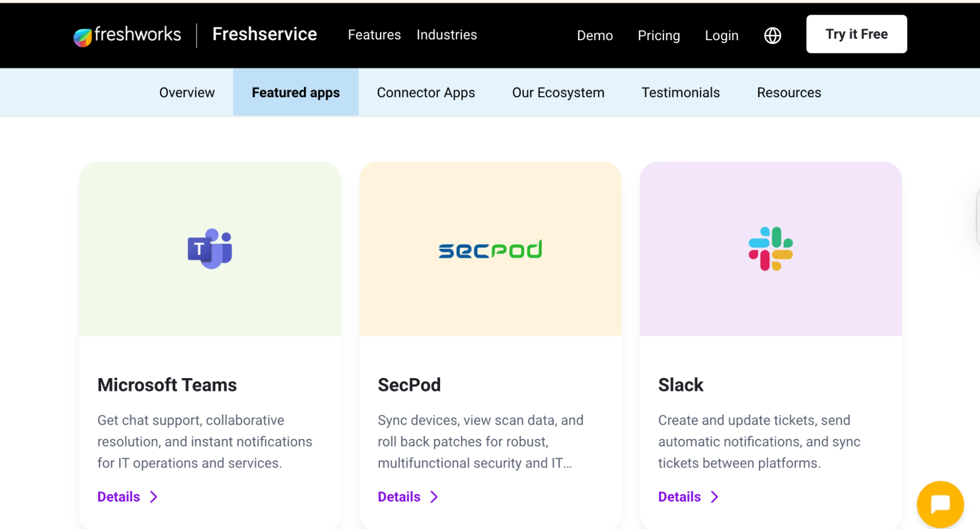980x529 pixels.
Task: Open the Resources tab
Action: click(x=789, y=92)
